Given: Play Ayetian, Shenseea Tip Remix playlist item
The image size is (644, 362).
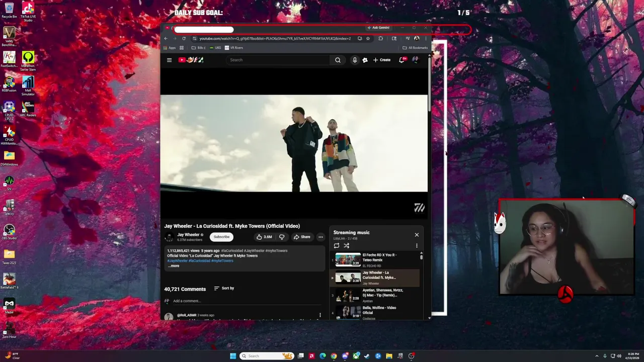Looking at the screenshot, I should (x=375, y=295).
